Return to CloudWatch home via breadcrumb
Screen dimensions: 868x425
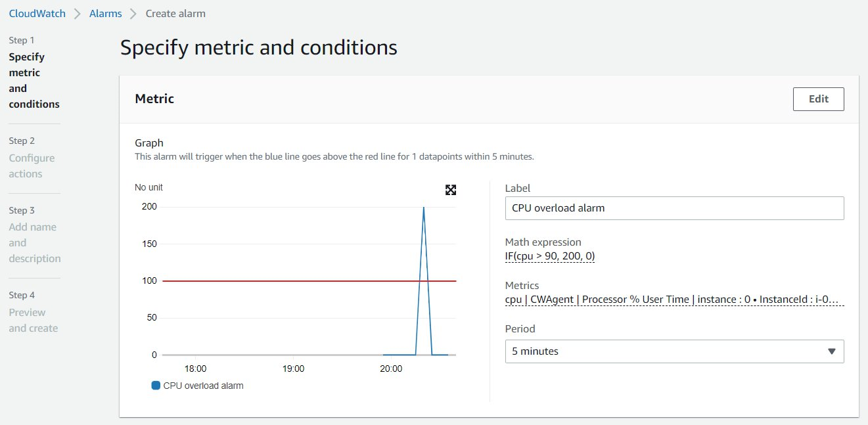point(37,13)
